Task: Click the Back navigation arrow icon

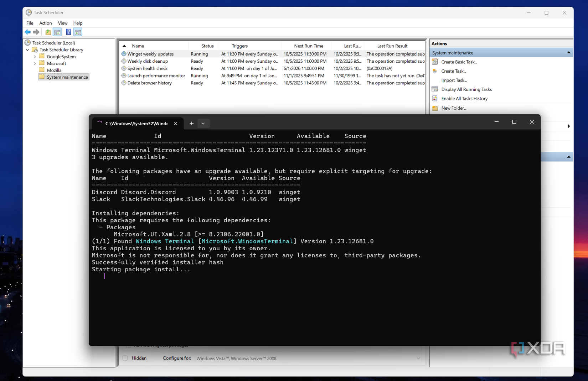Action: [27, 32]
